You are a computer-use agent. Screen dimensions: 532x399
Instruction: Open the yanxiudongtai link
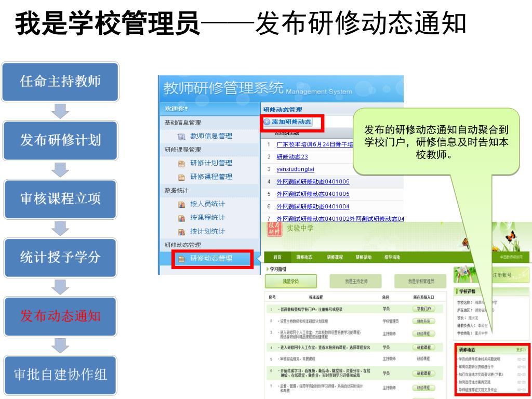click(x=295, y=169)
